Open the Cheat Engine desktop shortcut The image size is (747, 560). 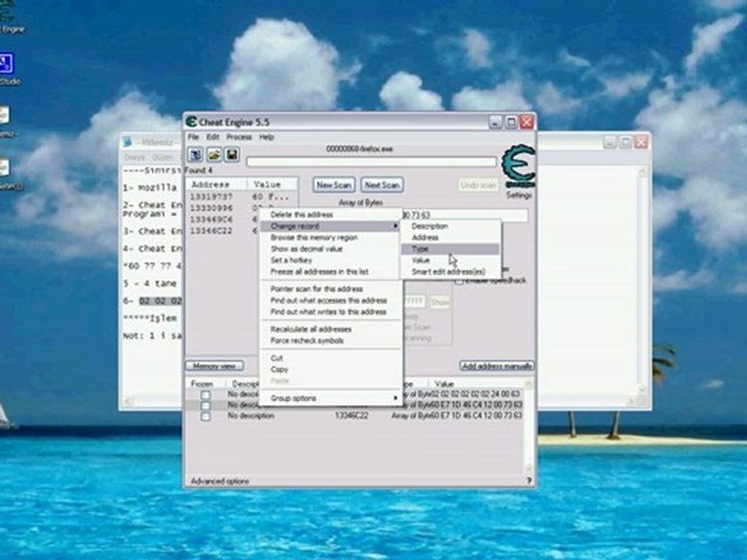point(9,16)
